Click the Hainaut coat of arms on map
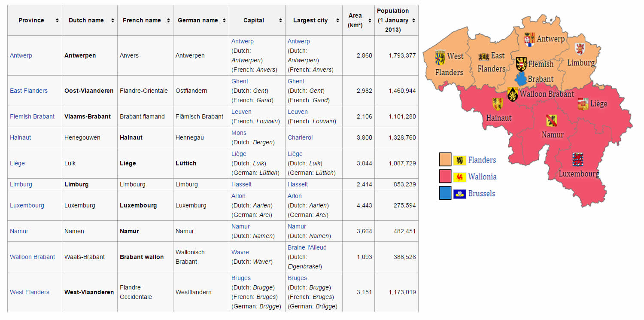Screen dimensions: 644x320 [x=497, y=104]
